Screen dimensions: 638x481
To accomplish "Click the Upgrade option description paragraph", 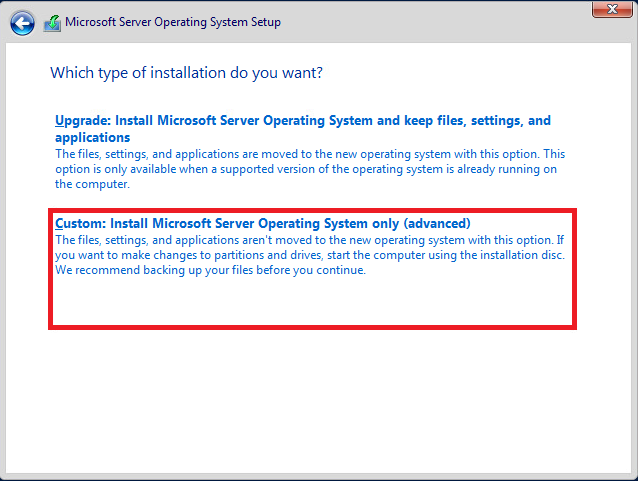I will [310, 162].
